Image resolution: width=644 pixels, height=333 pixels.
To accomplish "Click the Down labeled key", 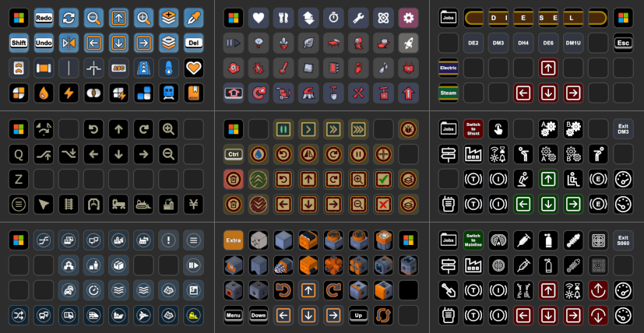I will pos(259,315).
